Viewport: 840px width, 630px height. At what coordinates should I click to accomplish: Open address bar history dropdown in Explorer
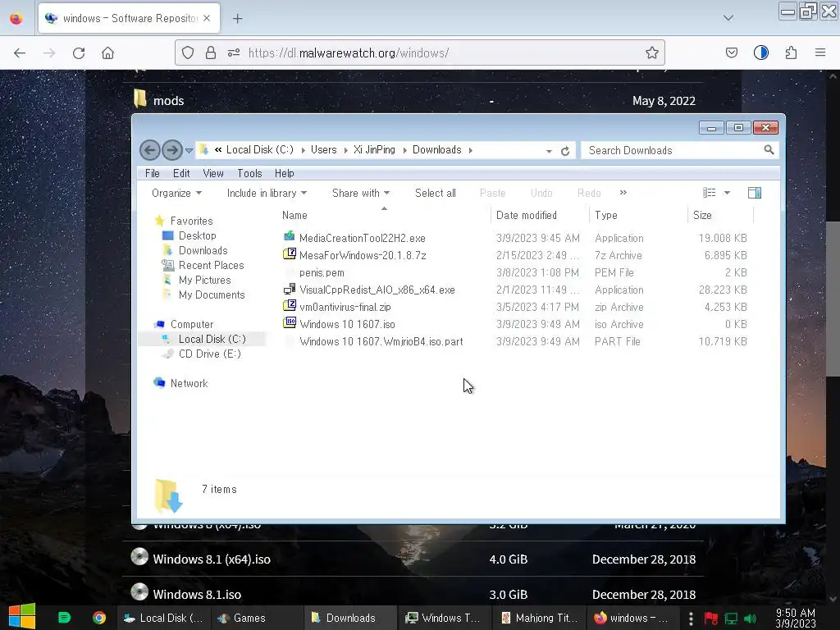pyautogui.click(x=549, y=151)
